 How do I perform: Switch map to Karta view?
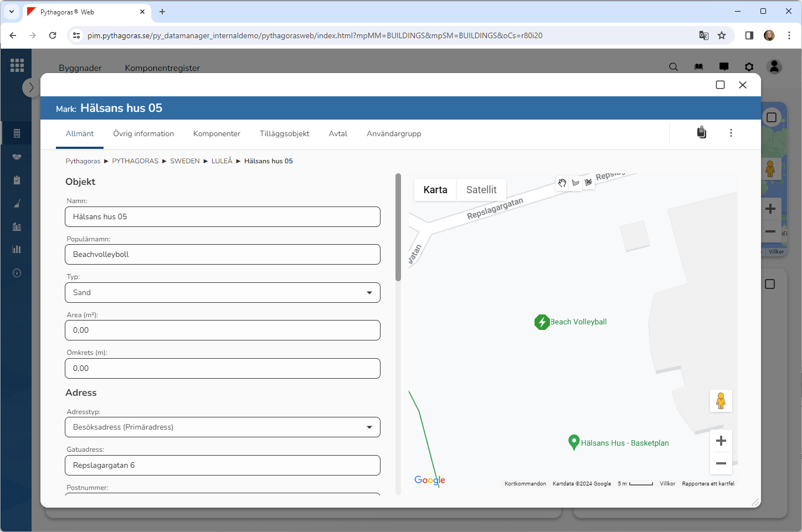[435, 190]
